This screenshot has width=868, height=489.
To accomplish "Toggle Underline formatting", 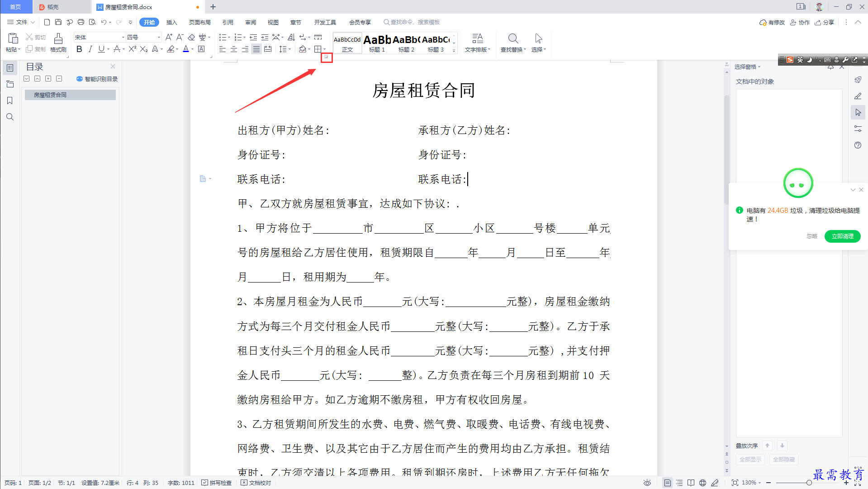I will (101, 49).
